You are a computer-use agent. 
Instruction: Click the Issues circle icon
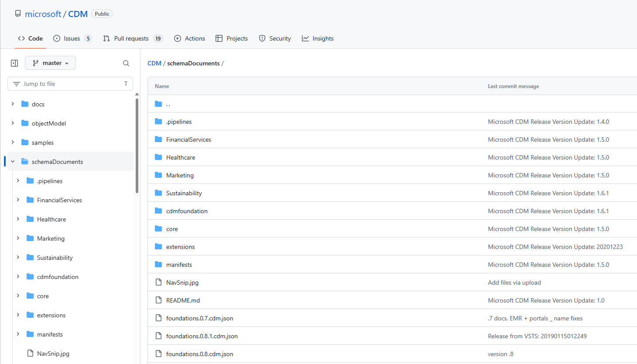click(57, 38)
